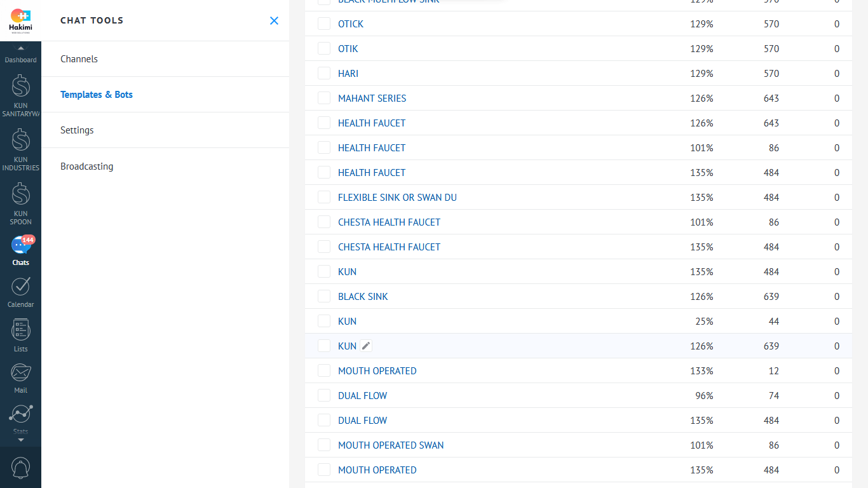The image size is (868, 488).
Task: Open the MAHANT SERIES template
Action: point(372,98)
